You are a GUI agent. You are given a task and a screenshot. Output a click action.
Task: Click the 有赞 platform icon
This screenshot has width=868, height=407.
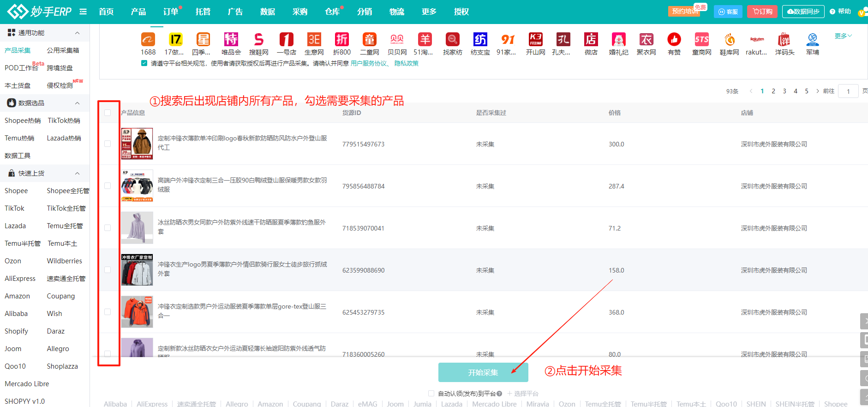(x=674, y=40)
